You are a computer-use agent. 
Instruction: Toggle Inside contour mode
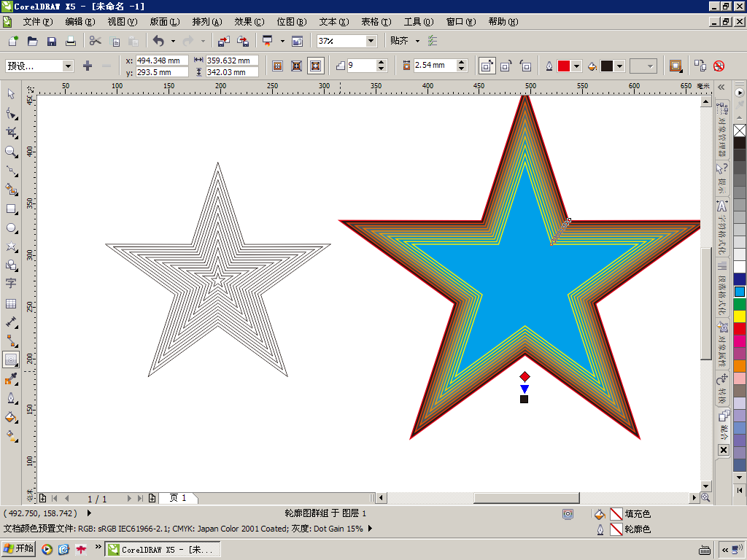pyautogui.click(x=296, y=66)
